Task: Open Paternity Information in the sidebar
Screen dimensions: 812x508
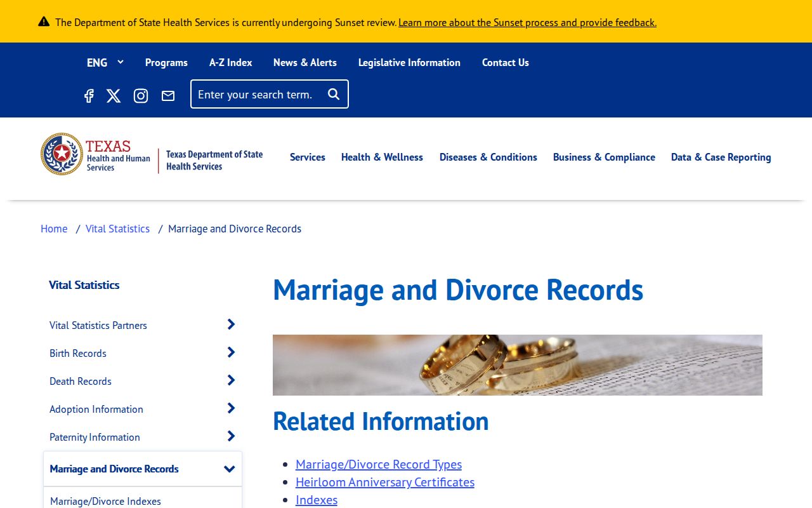Action: pyautogui.click(x=95, y=437)
